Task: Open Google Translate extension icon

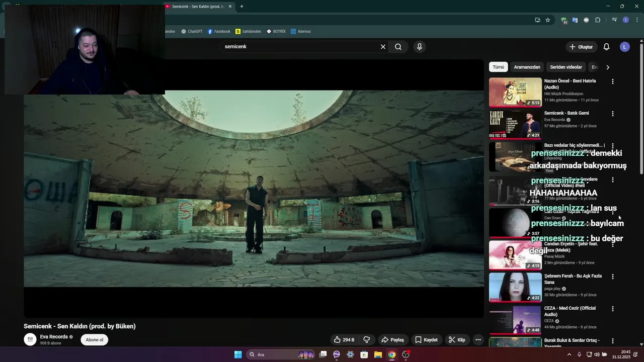Action: click(x=575, y=20)
